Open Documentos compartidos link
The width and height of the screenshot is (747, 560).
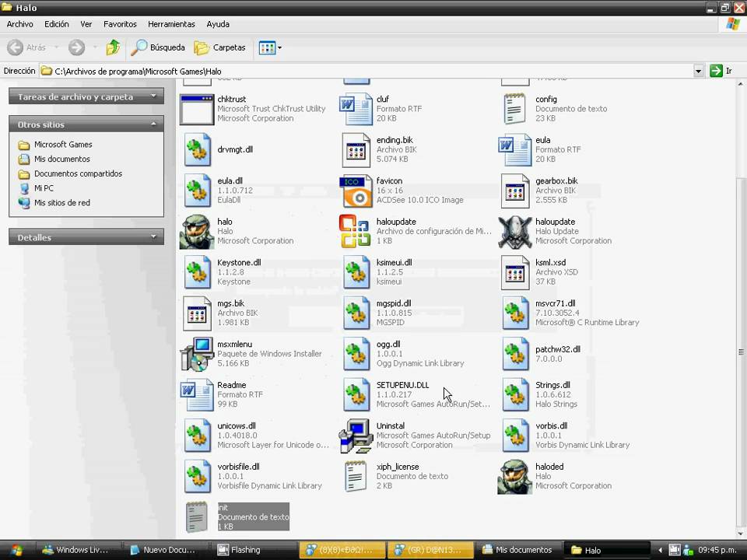pyautogui.click(x=78, y=173)
